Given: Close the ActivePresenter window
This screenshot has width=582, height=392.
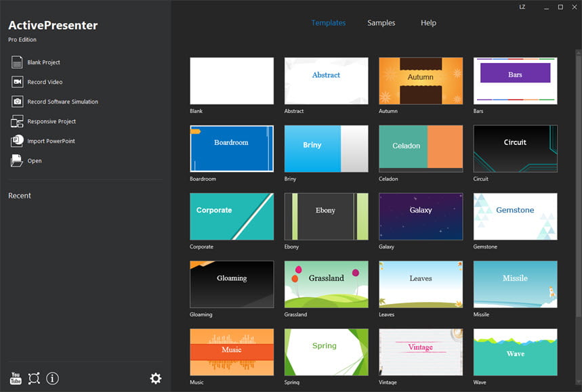Looking at the screenshot, I should [575, 7].
